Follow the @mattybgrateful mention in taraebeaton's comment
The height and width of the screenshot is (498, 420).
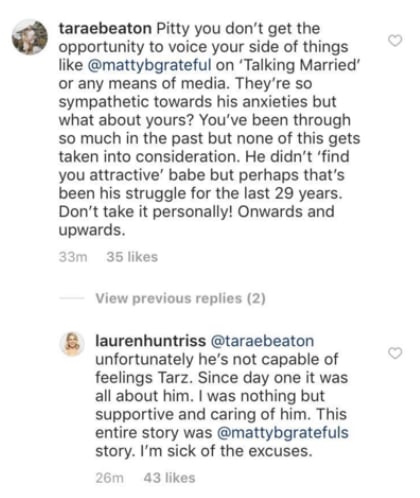point(149,65)
